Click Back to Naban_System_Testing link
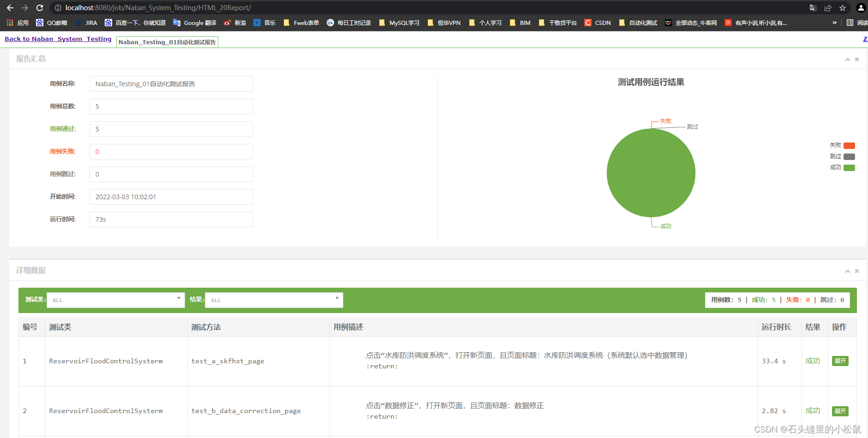The image size is (868, 438). tap(58, 39)
